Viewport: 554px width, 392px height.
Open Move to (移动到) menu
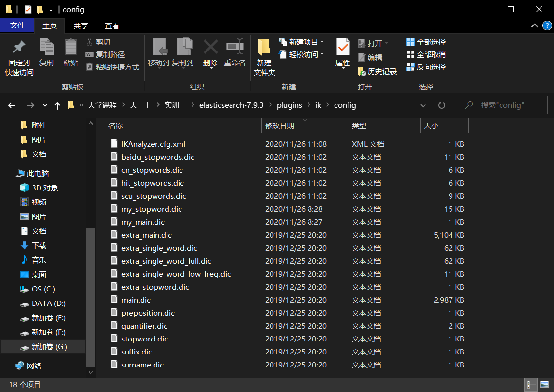[x=159, y=53]
